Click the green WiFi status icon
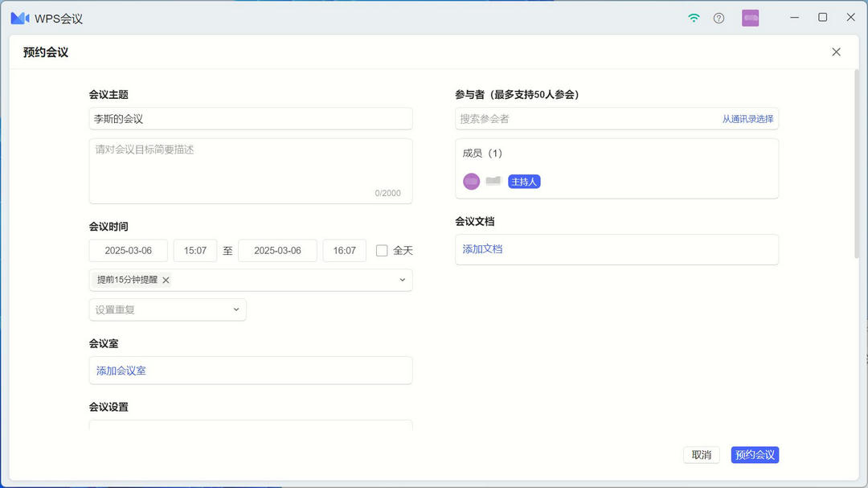868x488 pixels. point(693,17)
